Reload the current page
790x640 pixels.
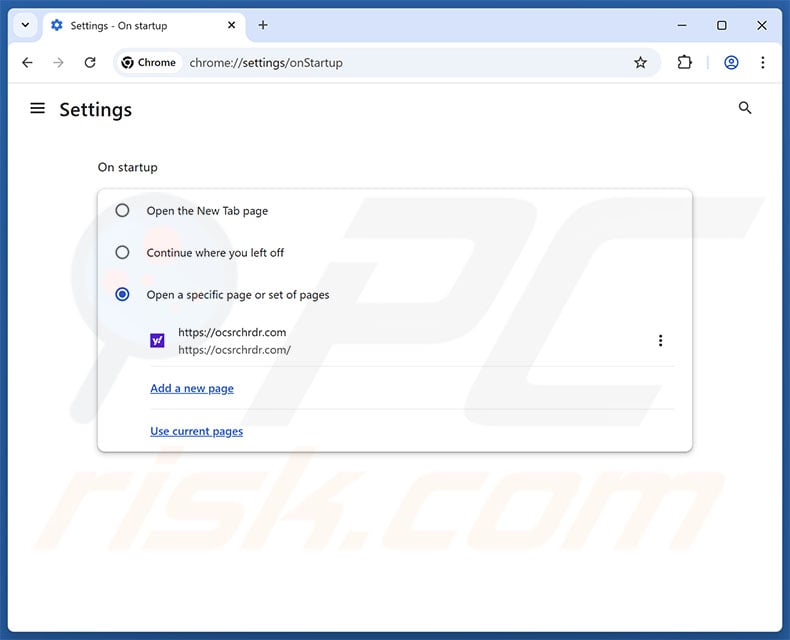click(x=90, y=62)
